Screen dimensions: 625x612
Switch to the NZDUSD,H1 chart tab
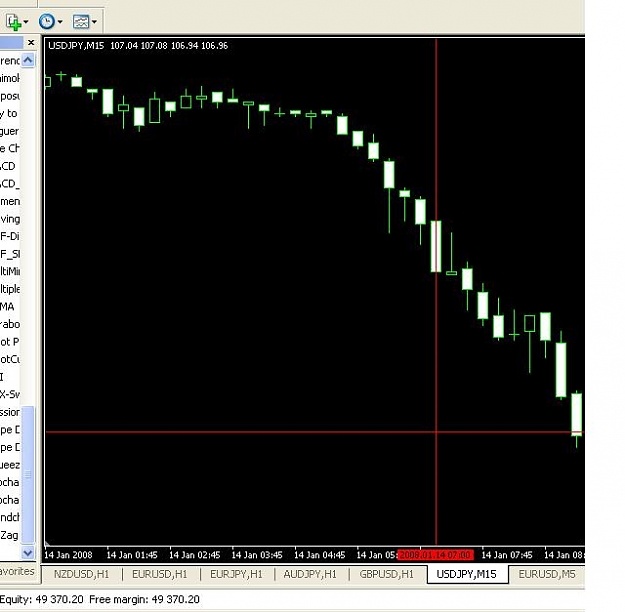pyautogui.click(x=81, y=574)
